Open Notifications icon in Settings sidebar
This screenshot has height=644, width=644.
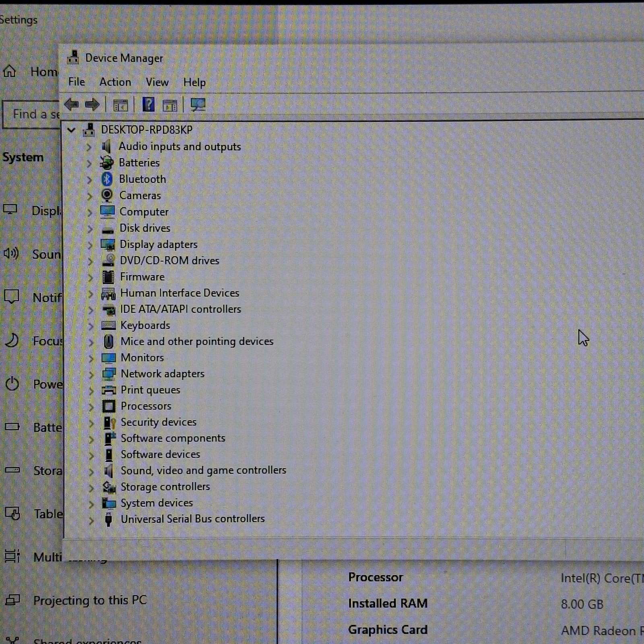(11, 297)
